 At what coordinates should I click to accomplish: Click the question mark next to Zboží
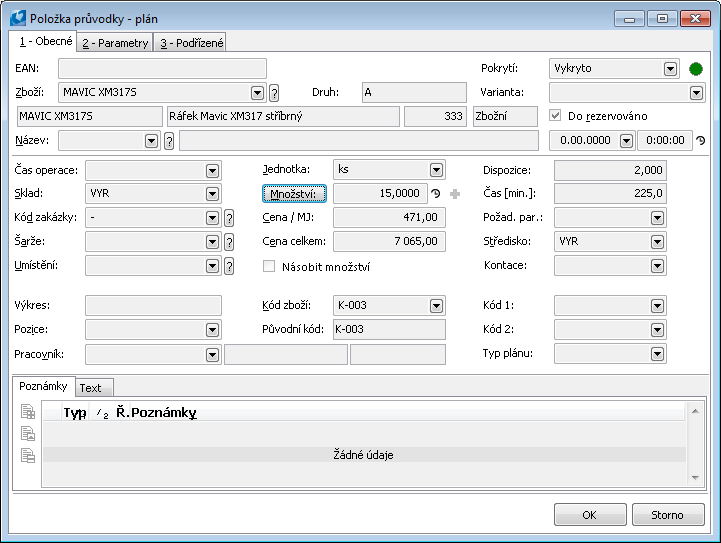click(x=274, y=93)
